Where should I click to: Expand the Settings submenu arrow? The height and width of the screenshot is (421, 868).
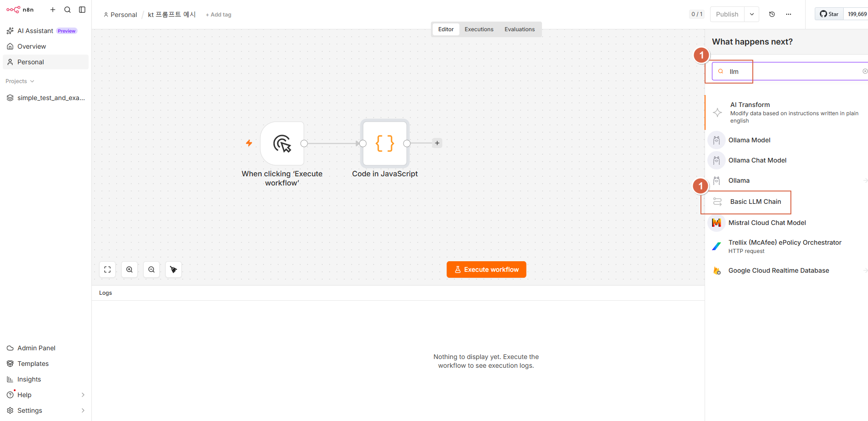tap(83, 410)
